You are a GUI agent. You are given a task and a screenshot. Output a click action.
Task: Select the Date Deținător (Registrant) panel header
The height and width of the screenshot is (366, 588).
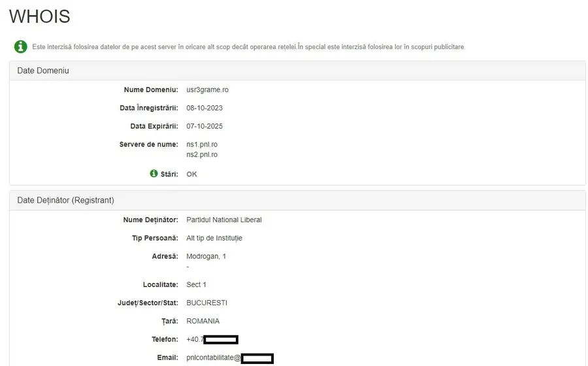(297, 200)
